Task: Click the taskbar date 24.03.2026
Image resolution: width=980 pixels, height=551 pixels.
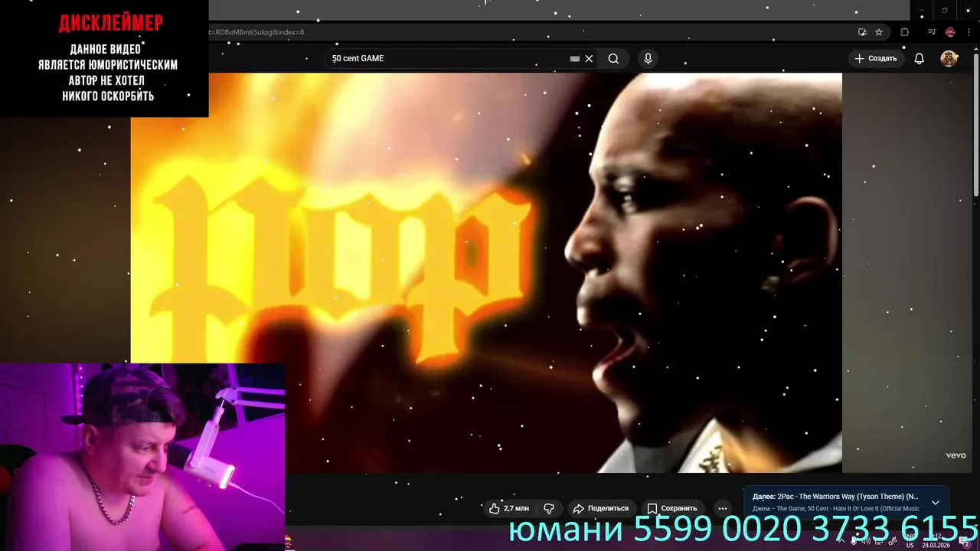Action: [x=936, y=546]
